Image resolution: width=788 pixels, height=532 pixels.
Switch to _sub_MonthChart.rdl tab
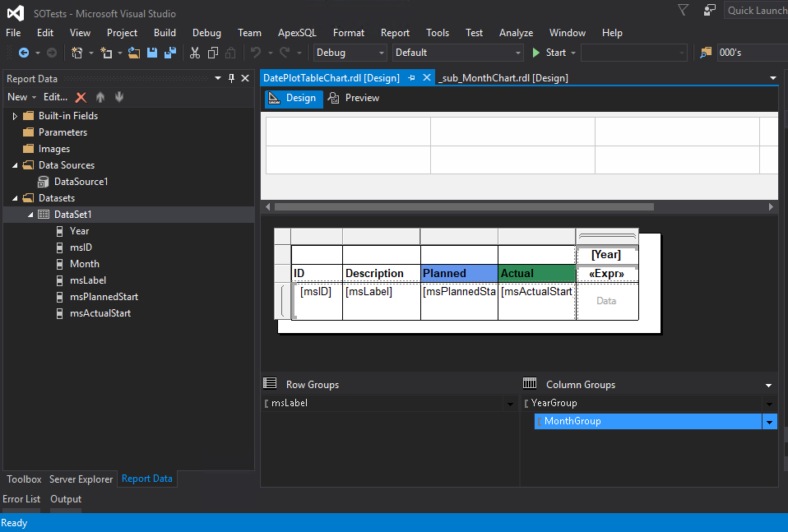click(x=503, y=77)
